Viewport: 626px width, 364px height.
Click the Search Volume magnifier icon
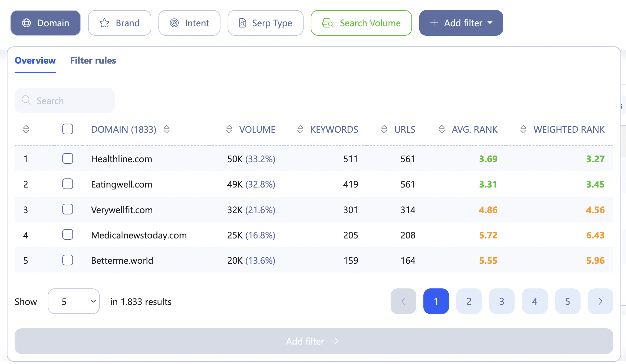(x=328, y=23)
